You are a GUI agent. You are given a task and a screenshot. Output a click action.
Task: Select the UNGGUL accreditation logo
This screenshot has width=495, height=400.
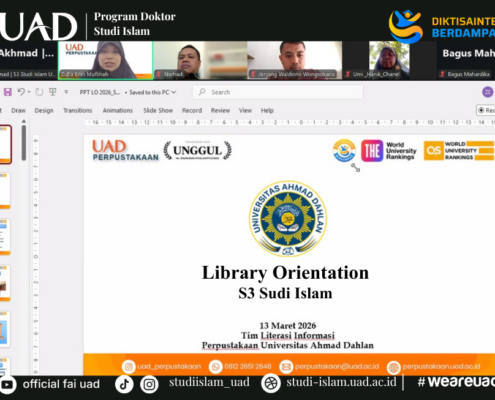197,150
